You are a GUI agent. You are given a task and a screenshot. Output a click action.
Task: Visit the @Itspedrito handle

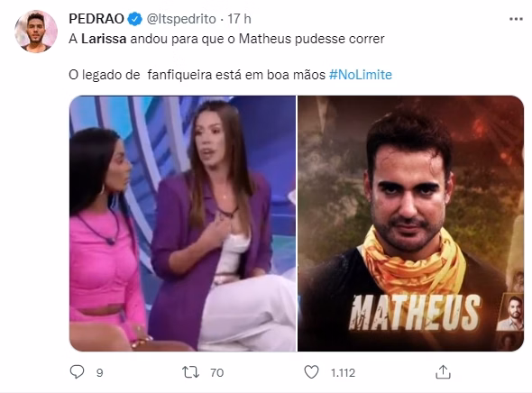(x=181, y=19)
